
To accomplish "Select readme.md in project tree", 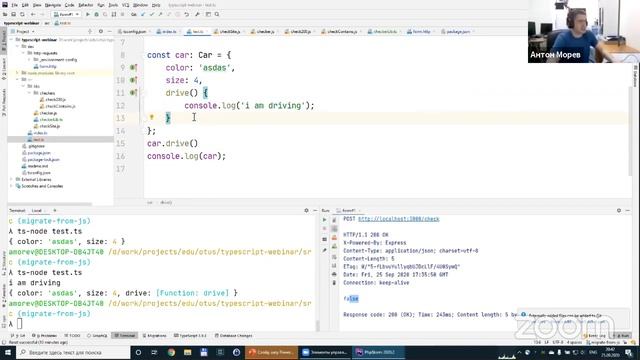I will pyautogui.click(x=35, y=166).
